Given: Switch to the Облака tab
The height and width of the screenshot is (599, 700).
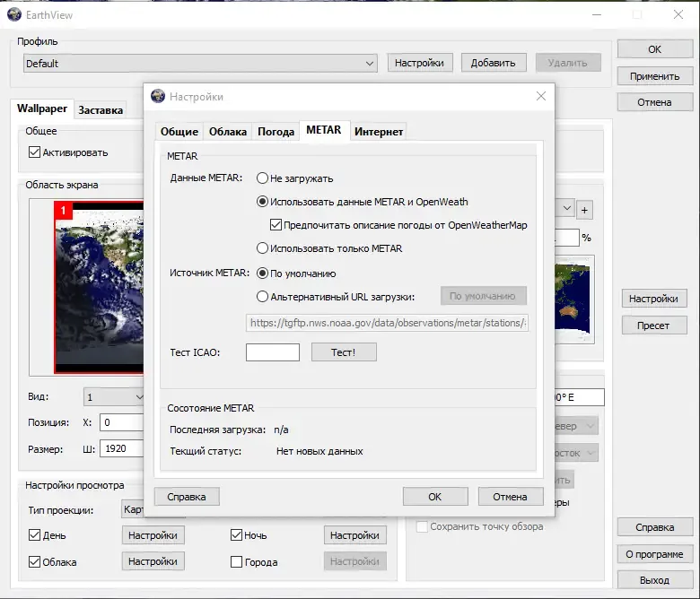Looking at the screenshot, I should (x=228, y=132).
